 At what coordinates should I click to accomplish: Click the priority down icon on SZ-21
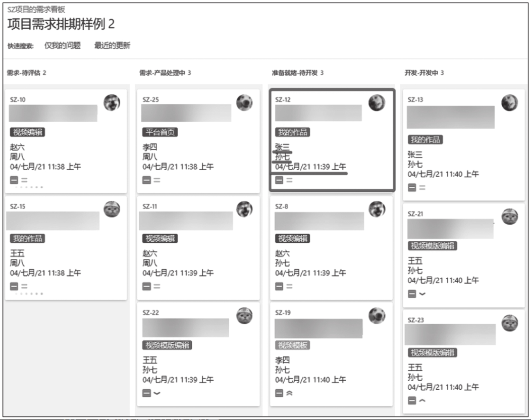point(422,294)
